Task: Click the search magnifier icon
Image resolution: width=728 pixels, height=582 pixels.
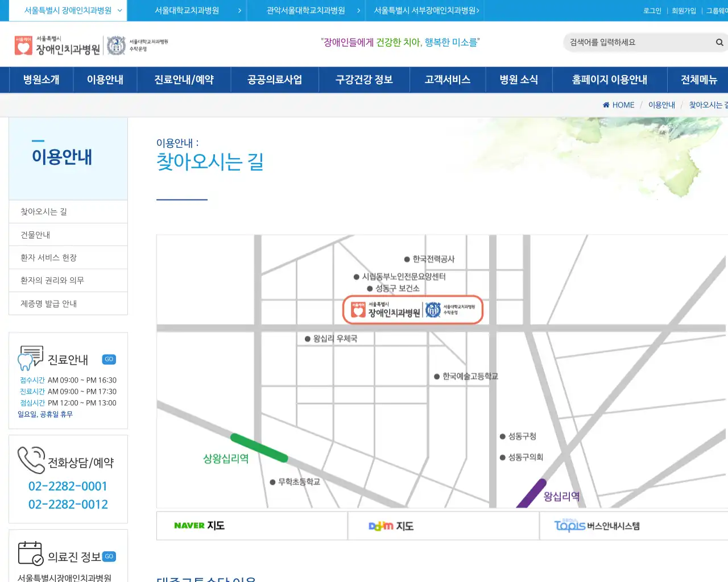Action: click(x=719, y=42)
